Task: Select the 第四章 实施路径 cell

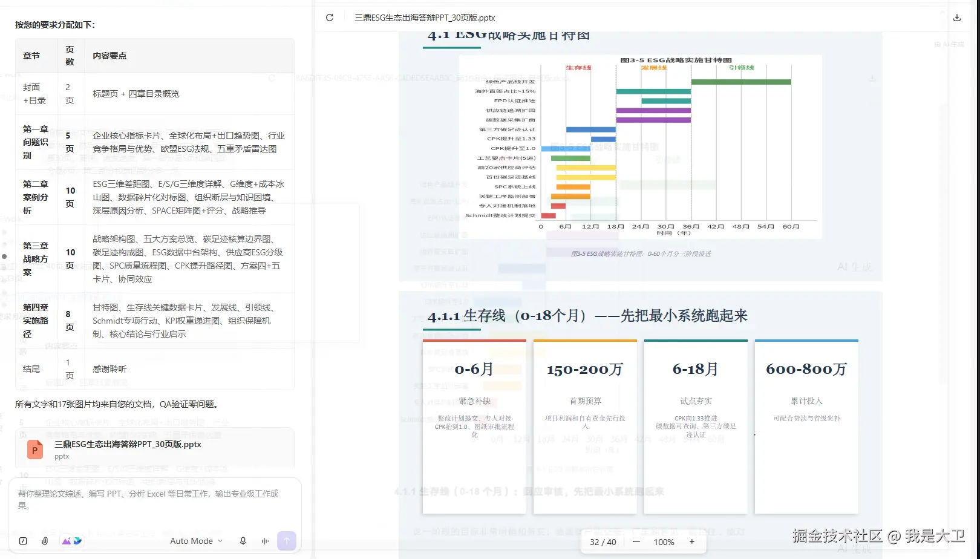Action: pyautogui.click(x=36, y=321)
